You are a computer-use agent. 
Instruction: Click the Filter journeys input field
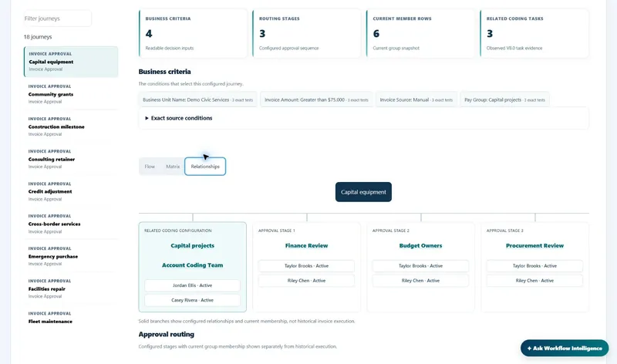click(x=57, y=19)
